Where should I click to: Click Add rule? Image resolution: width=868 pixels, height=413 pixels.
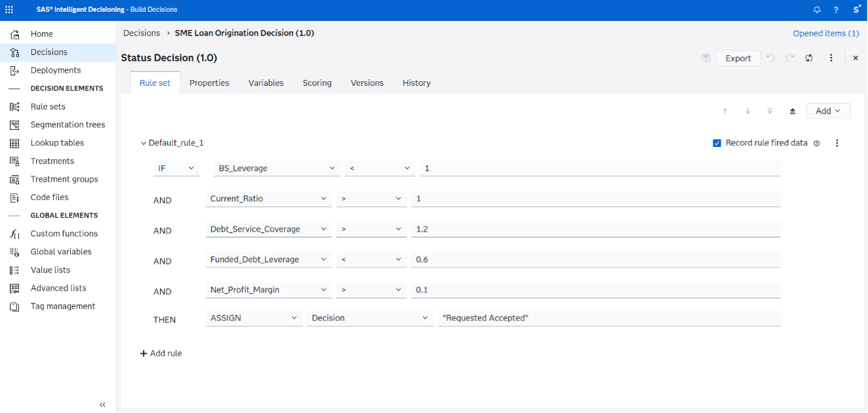161,353
